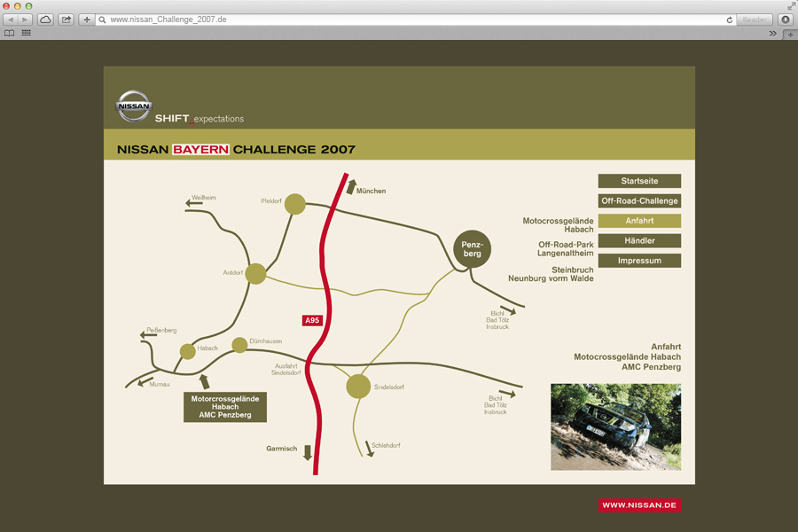The width and height of the screenshot is (798, 532).
Task: Click the Share icon in toolbar
Action: point(66,20)
